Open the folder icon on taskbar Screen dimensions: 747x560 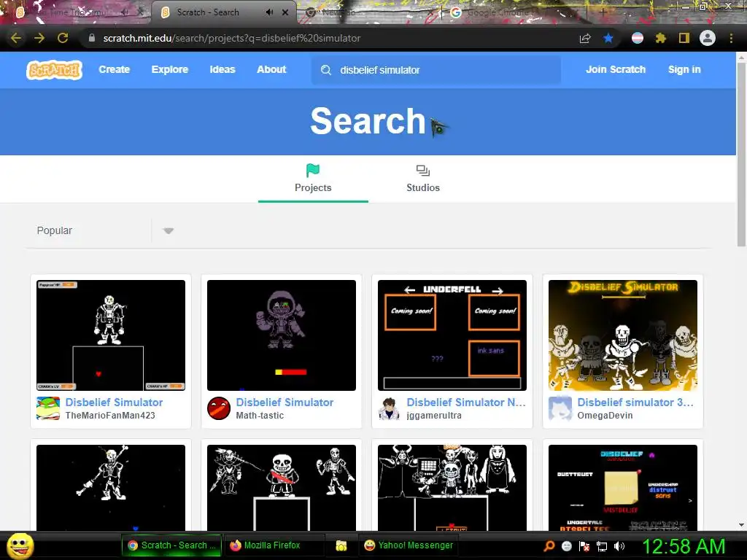tap(341, 545)
